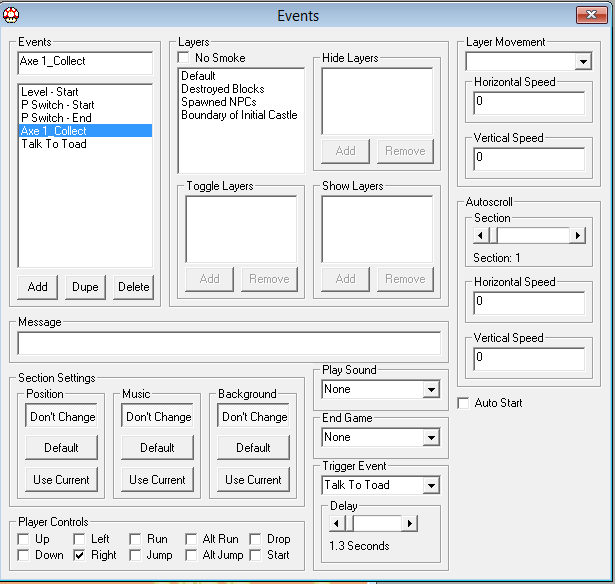This screenshot has height=584, width=615.
Task: Click Autoscroll Section left arrow
Action: pyautogui.click(x=480, y=236)
